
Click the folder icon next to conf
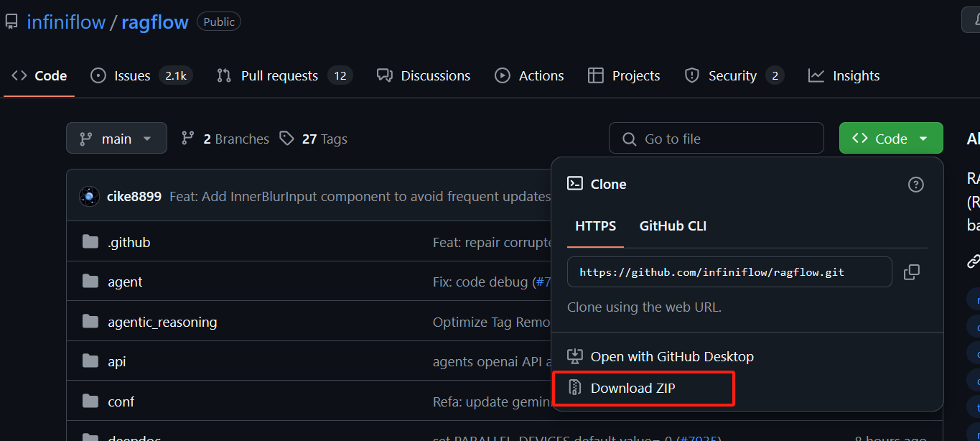(90, 401)
